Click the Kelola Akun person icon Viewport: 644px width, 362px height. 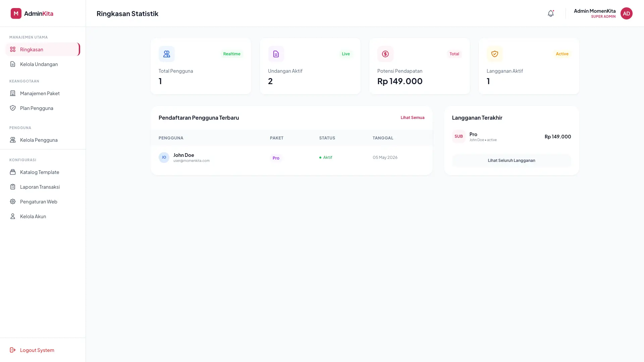(13, 216)
